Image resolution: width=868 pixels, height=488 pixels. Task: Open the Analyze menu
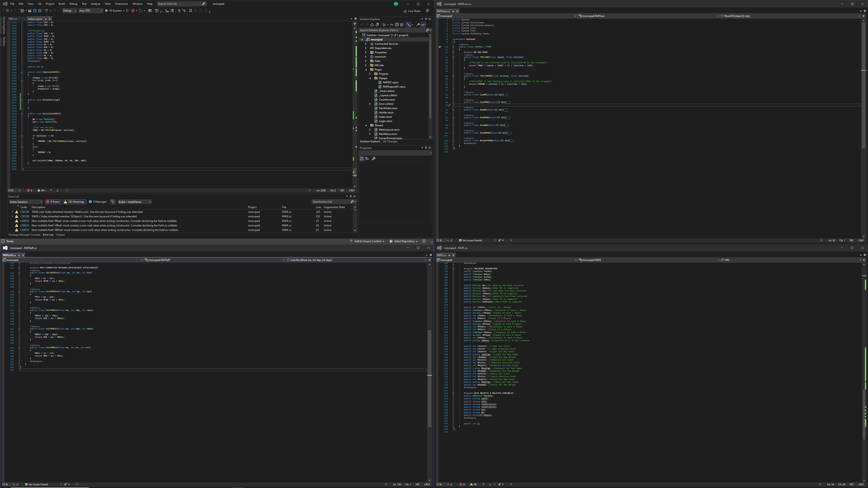95,4
